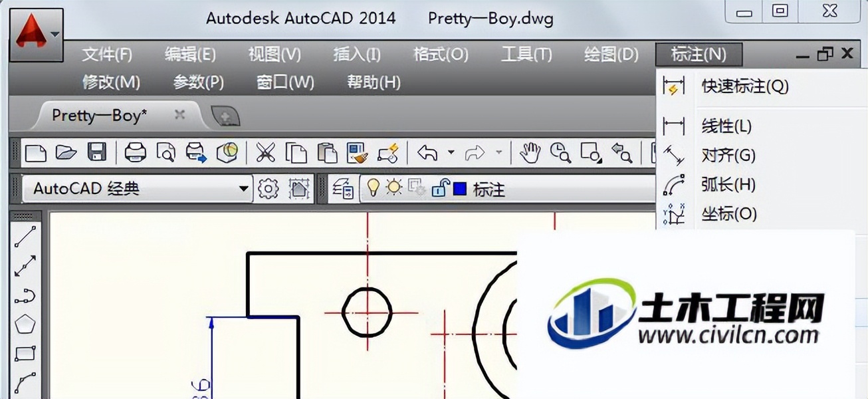This screenshot has width=868, height=399.
Task: Toggle the layer lock padlock icon
Action: pos(439,189)
